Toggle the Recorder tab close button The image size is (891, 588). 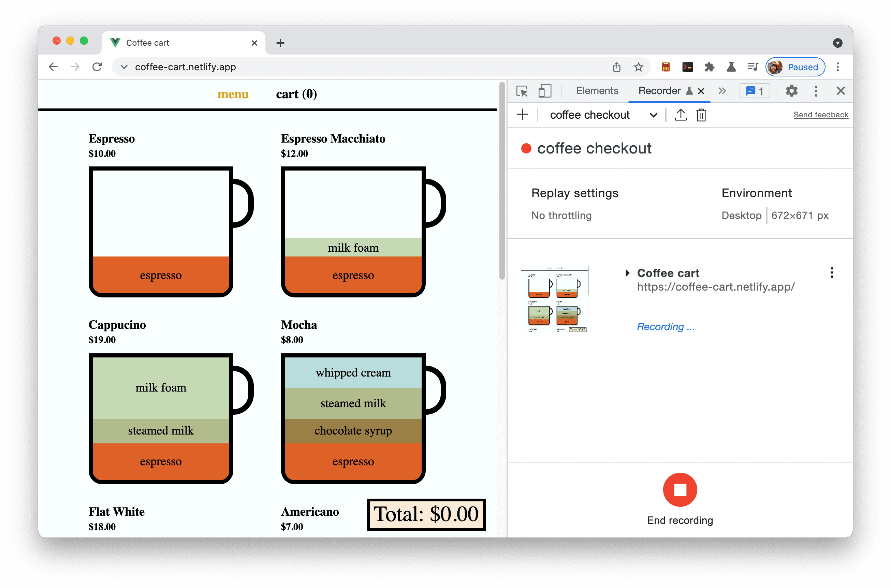[701, 91]
